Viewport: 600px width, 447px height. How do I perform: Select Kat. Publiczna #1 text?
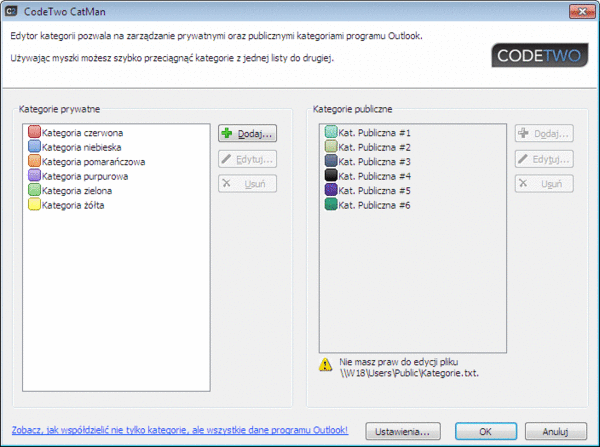click(x=374, y=133)
